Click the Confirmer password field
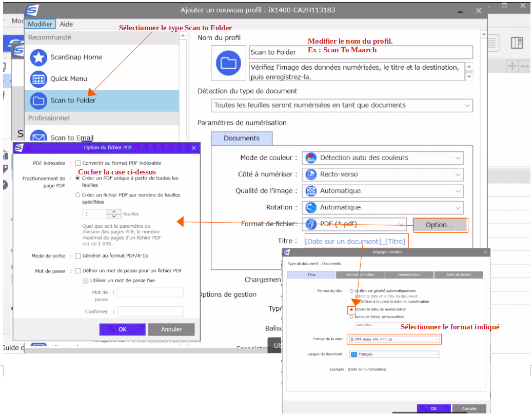Viewport: 532px width, 415px height. (x=150, y=311)
